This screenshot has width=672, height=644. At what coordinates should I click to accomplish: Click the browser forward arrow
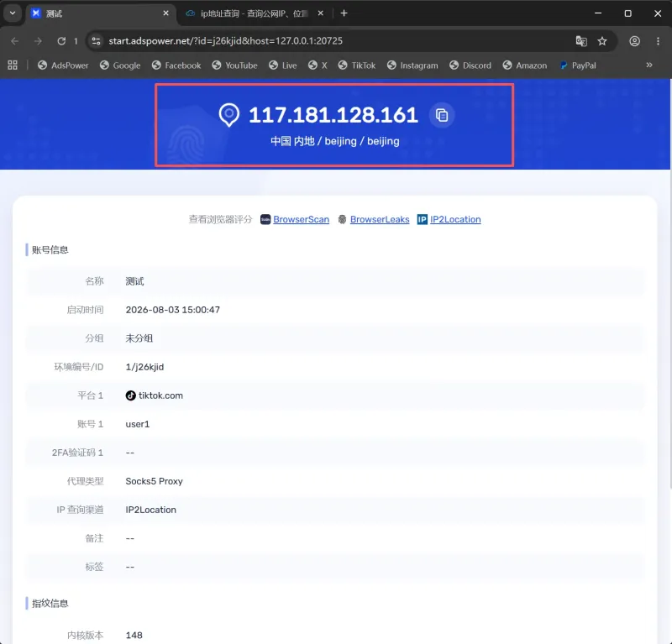coord(38,41)
